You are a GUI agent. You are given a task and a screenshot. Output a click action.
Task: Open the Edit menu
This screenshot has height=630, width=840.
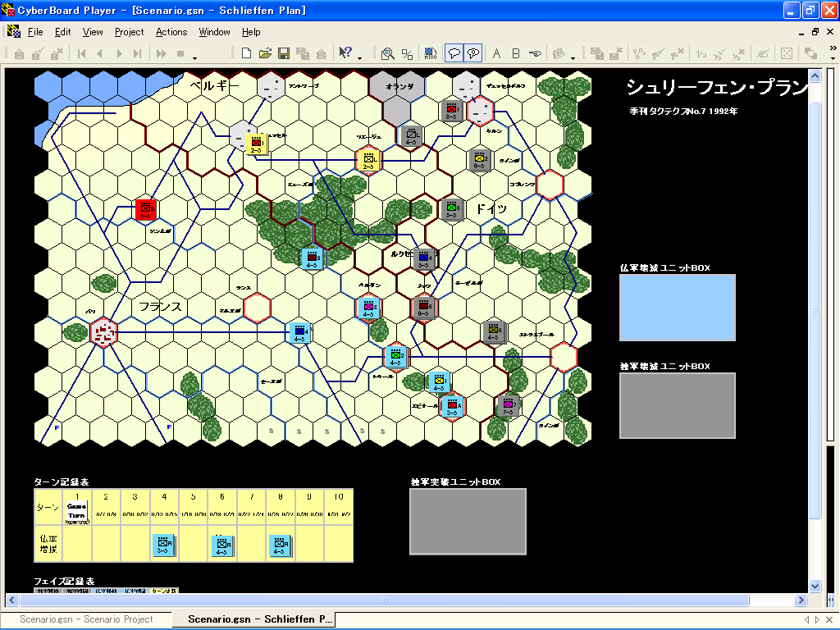(62, 32)
